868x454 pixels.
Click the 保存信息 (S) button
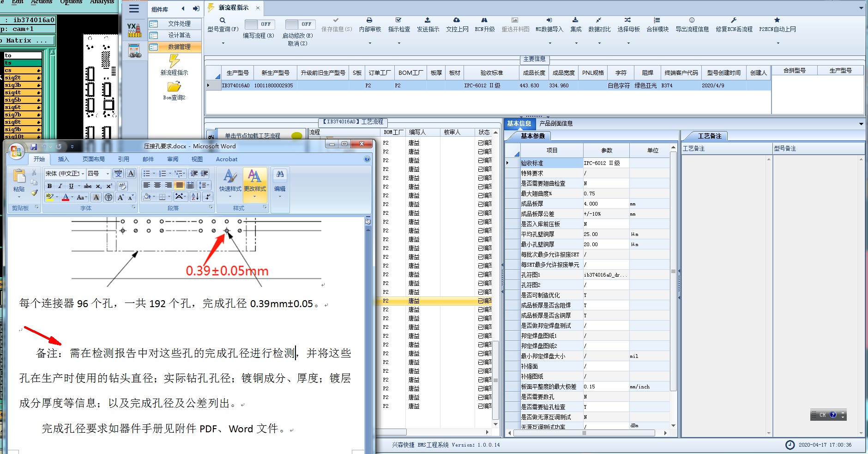[x=336, y=24]
